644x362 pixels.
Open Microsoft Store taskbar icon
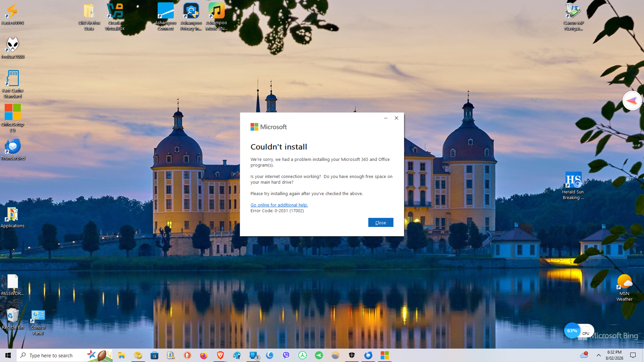[154, 355]
